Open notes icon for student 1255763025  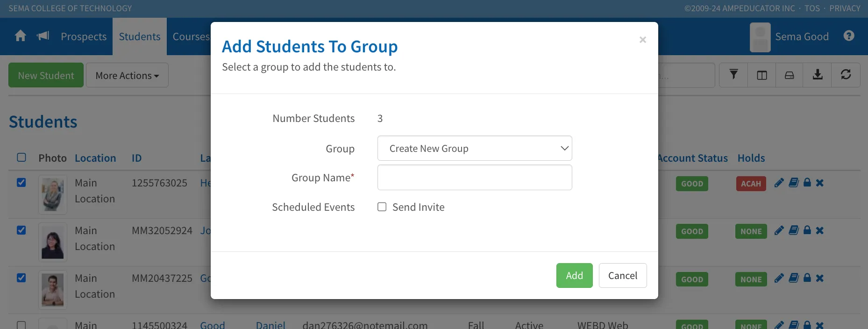point(794,183)
